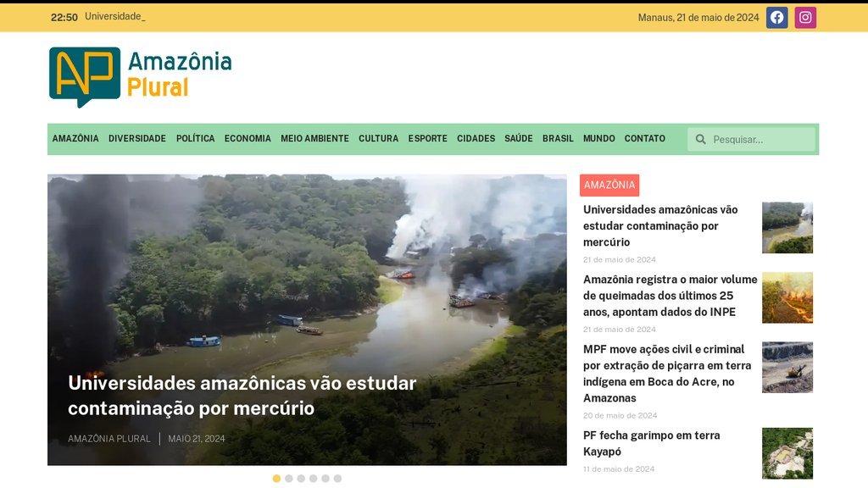Click the Amazônia Plural logo

pyautogui.click(x=141, y=77)
